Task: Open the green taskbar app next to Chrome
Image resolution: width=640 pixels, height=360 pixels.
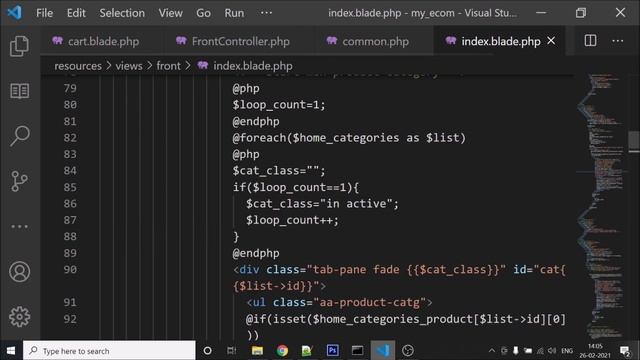Action: point(307,351)
